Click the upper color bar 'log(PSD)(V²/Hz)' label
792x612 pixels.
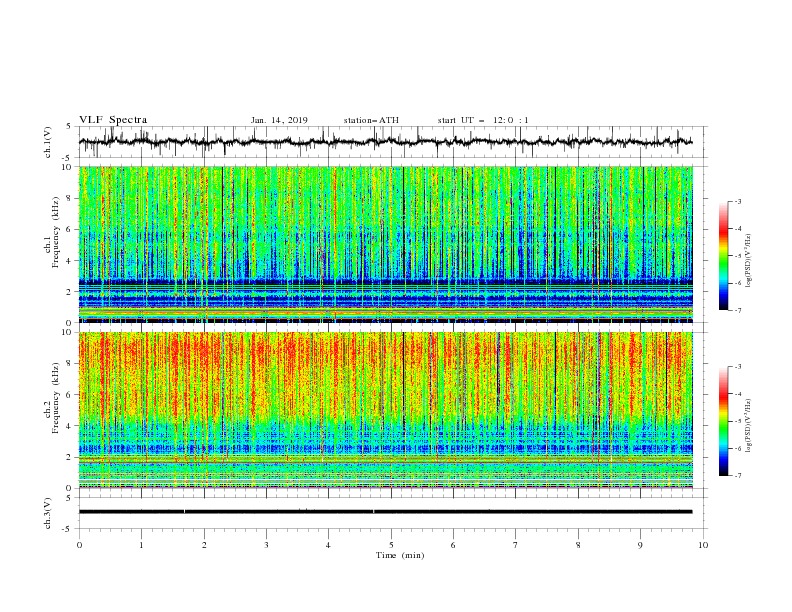[x=748, y=261]
